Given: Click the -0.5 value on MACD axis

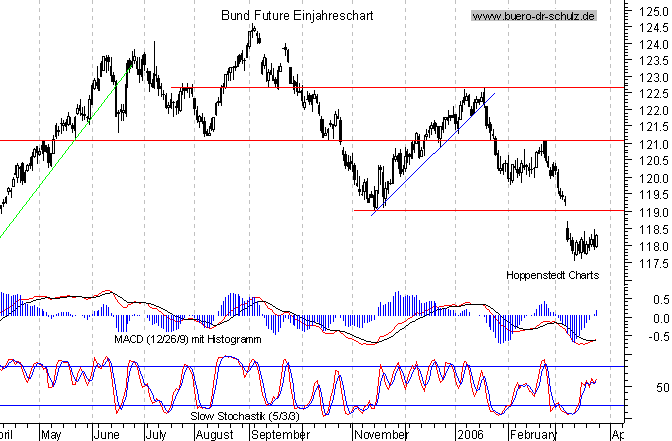Looking at the screenshot, I should (x=653, y=336).
